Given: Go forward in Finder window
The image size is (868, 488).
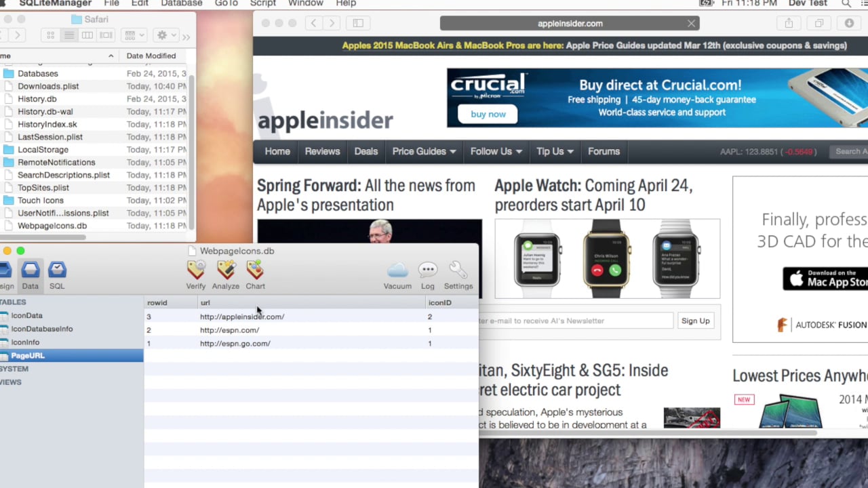Looking at the screenshot, I should pyautogui.click(x=18, y=35).
